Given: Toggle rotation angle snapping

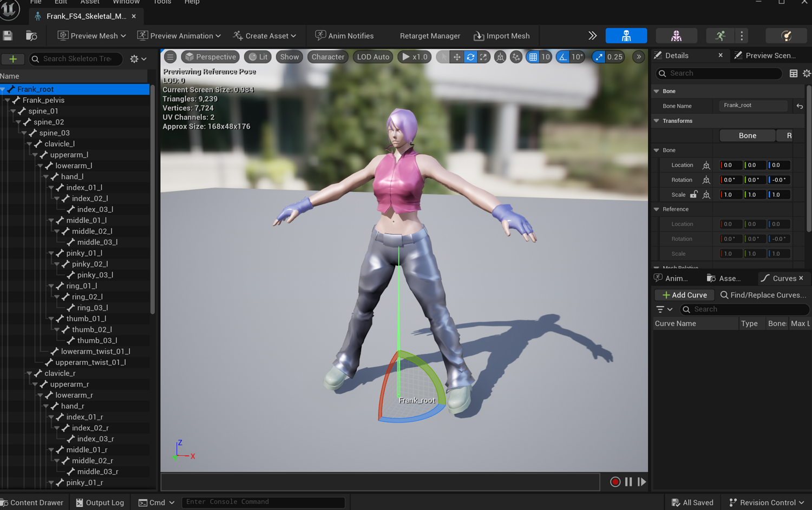Looking at the screenshot, I should (563, 57).
